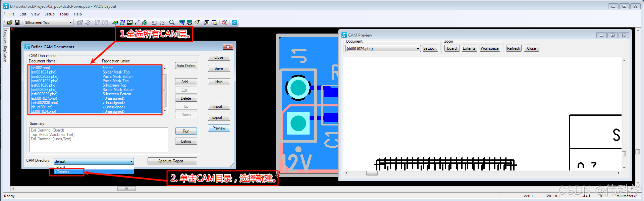Image resolution: width=644 pixels, height=201 pixels.
Task: Pick the default entry in the directory dropdown list
Action: point(94,167)
